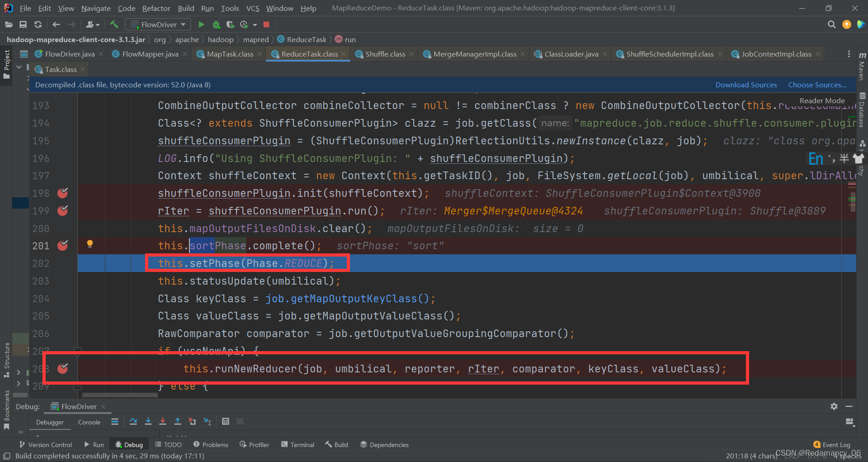Screen dimensions: 868x462
Task: Toggle the Project tool window
Action: click(x=6, y=64)
